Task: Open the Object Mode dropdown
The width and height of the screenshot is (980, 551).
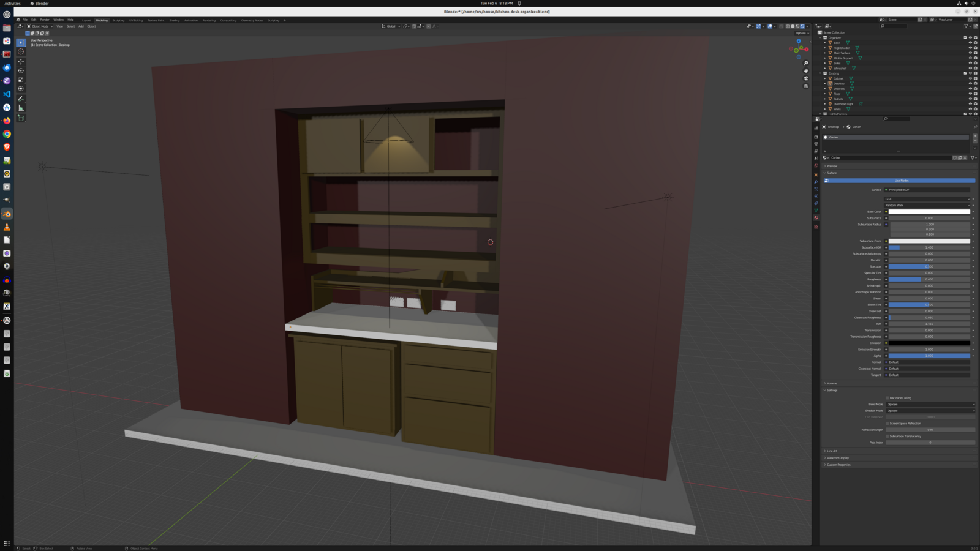Action: (x=40, y=26)
